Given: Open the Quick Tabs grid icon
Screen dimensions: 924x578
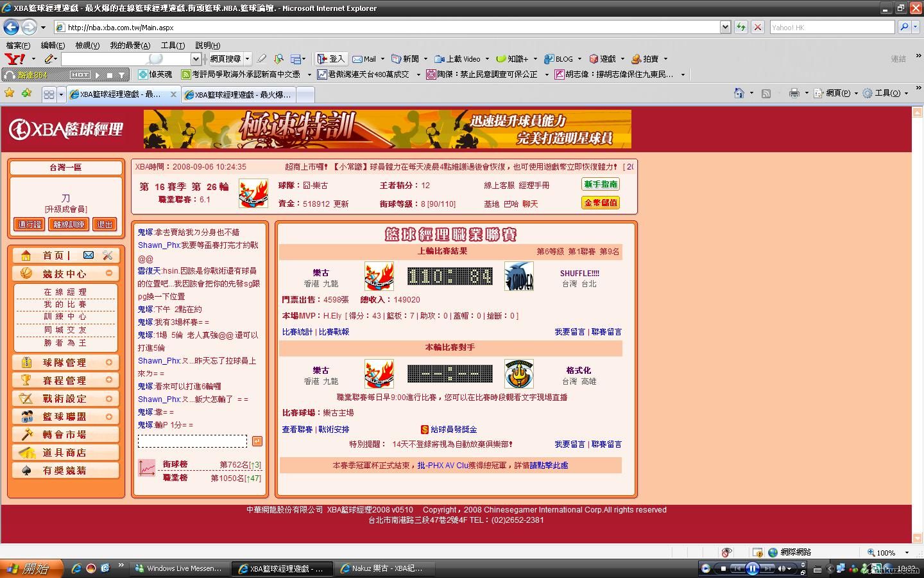Looking at the screenshot, I should (49, 94).
